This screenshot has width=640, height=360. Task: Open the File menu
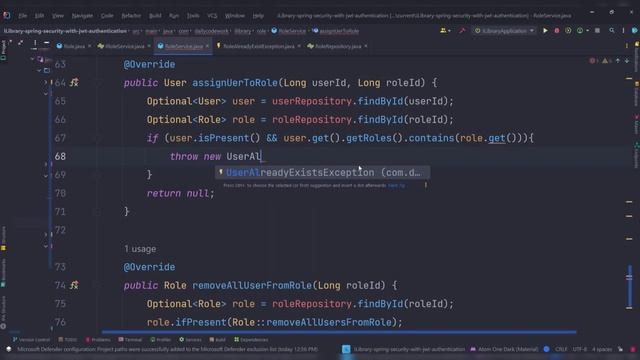[x=22, y=16]
